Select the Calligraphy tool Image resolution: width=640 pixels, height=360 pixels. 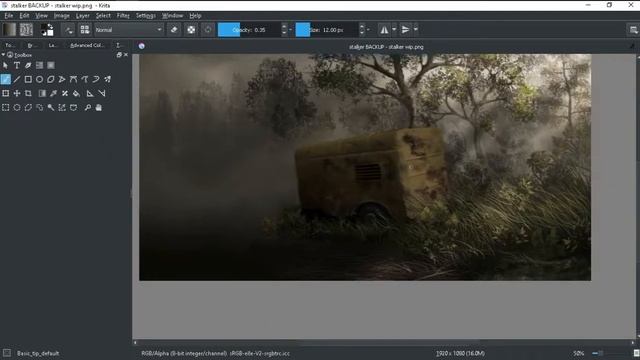28,65
